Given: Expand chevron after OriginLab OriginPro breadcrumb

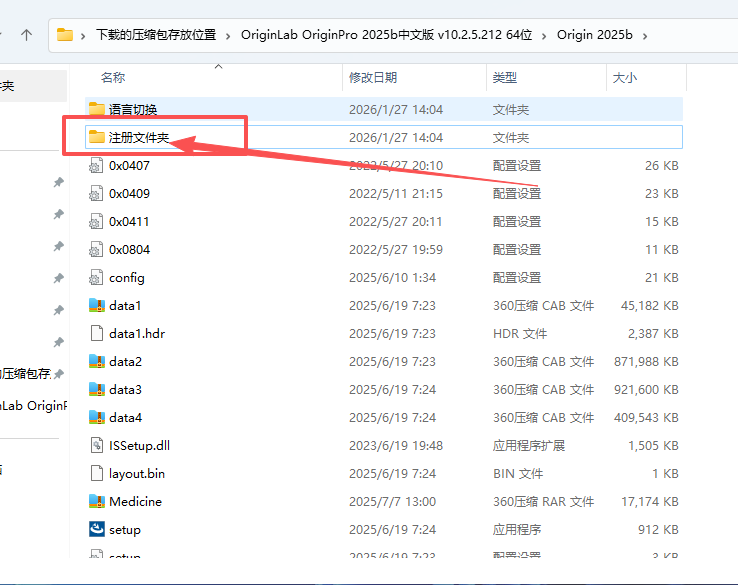Looking at the screenshot, I should click(x=544, y=36).
